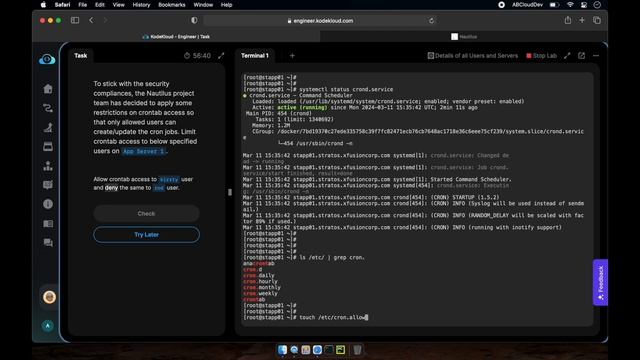Show Safari tab overview

597,20
